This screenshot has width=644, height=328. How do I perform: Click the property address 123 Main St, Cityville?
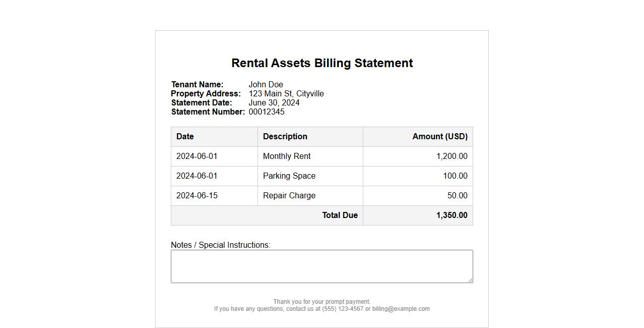click(x=286, y=94)
